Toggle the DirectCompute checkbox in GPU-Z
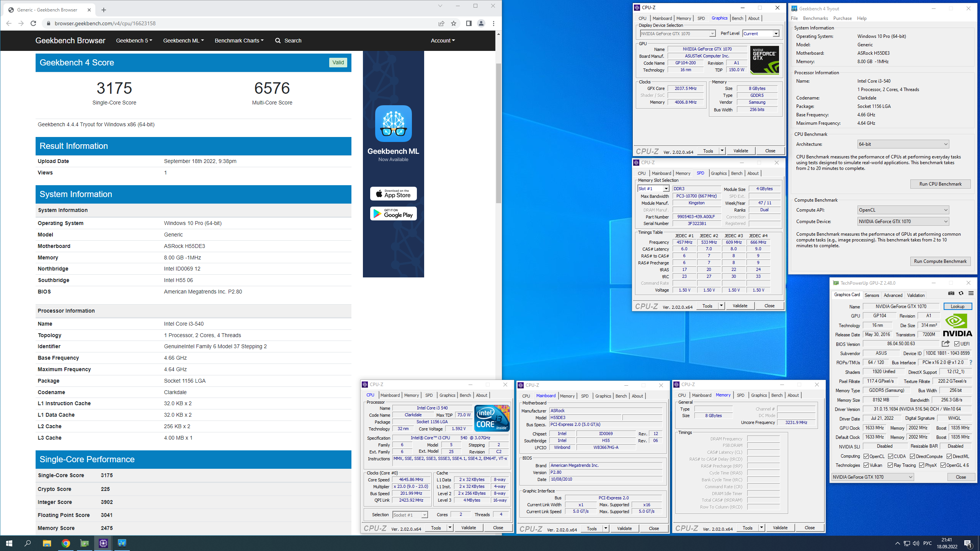The image size is (980, 551). [913, 456]
